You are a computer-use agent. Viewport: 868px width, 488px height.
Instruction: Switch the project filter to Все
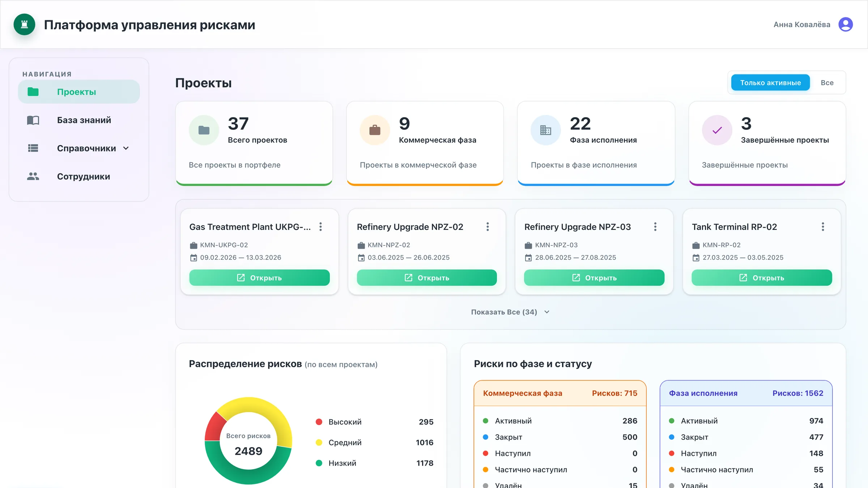click(x=827, y=83)
